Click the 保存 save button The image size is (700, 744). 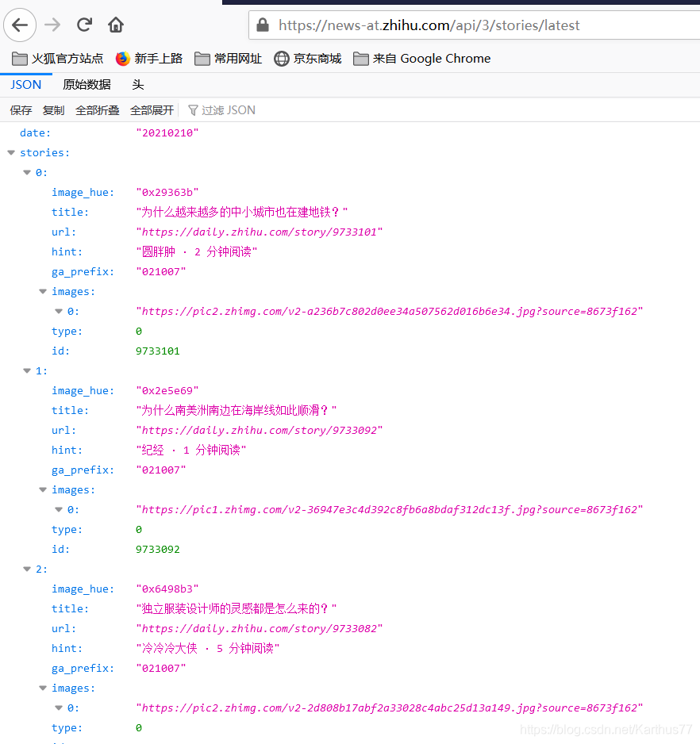pos(21,110)
